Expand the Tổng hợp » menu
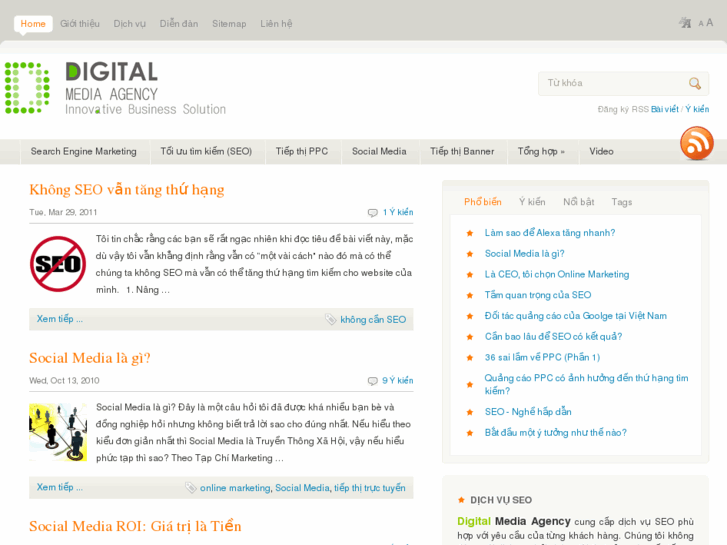This screenshot has height=545, width=727. (x=541, y=152)
